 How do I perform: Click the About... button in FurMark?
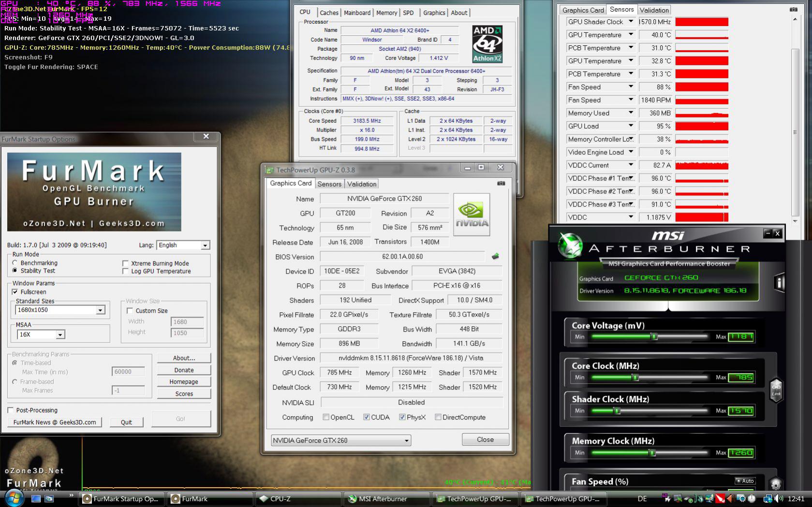pos(184,358)
